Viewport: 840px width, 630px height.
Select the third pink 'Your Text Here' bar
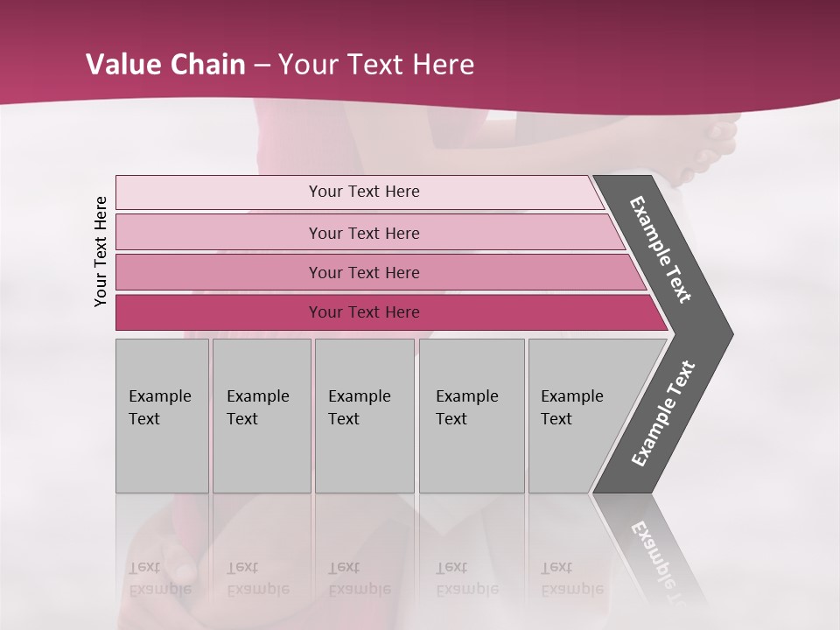(363, 272)
